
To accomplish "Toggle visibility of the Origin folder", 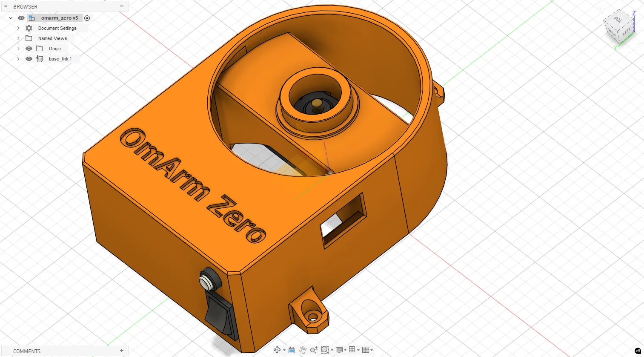I will point(29,49).
